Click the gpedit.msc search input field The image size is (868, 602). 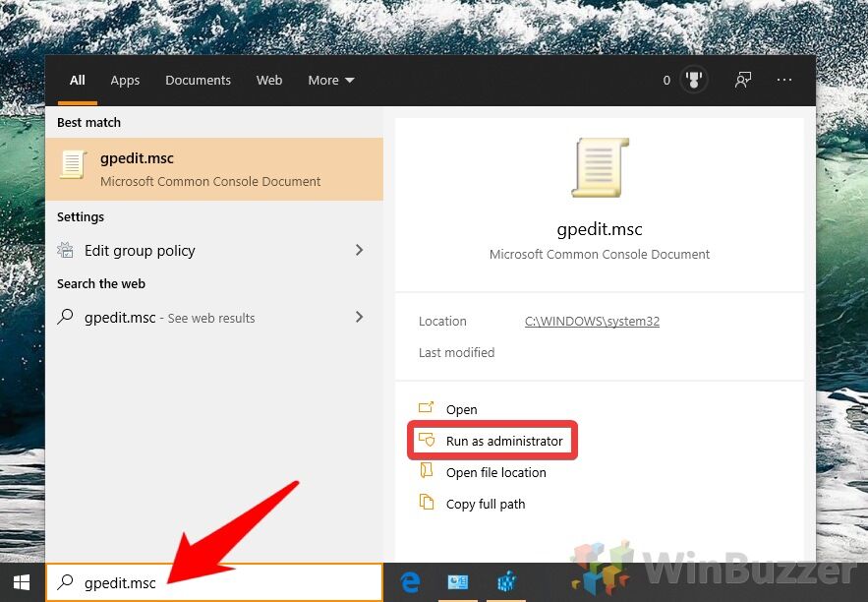pyautogui.click(x=214, y=582)
